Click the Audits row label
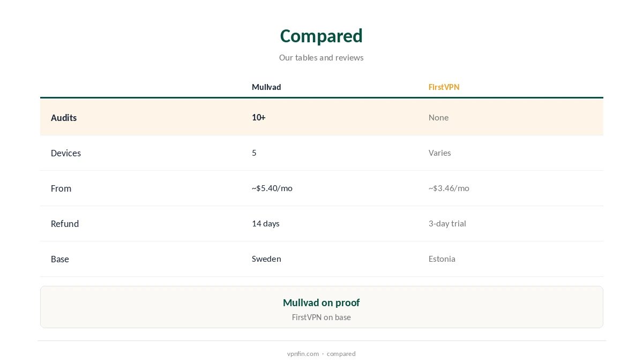Screen dimensions: 643x364 [x=64, y=118]
